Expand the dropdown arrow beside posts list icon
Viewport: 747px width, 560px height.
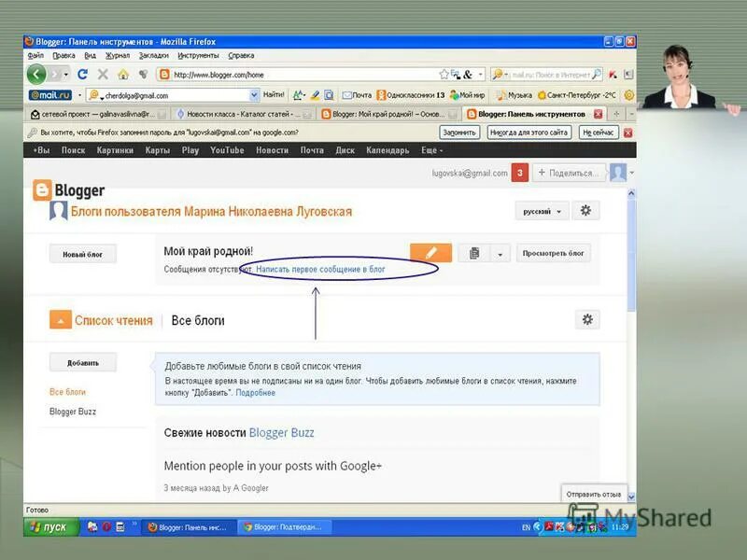pyautogui.click(x=500, y=254)
